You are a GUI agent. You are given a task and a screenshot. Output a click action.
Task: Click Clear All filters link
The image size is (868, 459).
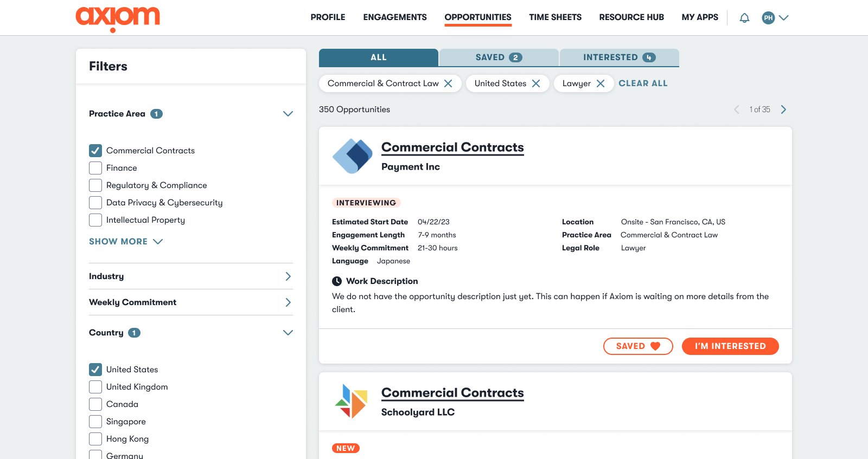(x=643, y=83)
